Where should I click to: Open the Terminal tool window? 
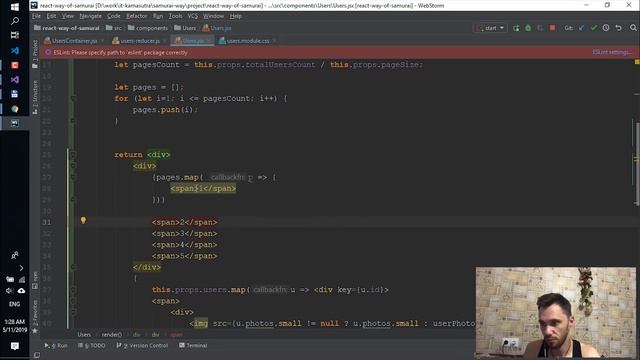[193, 345]
